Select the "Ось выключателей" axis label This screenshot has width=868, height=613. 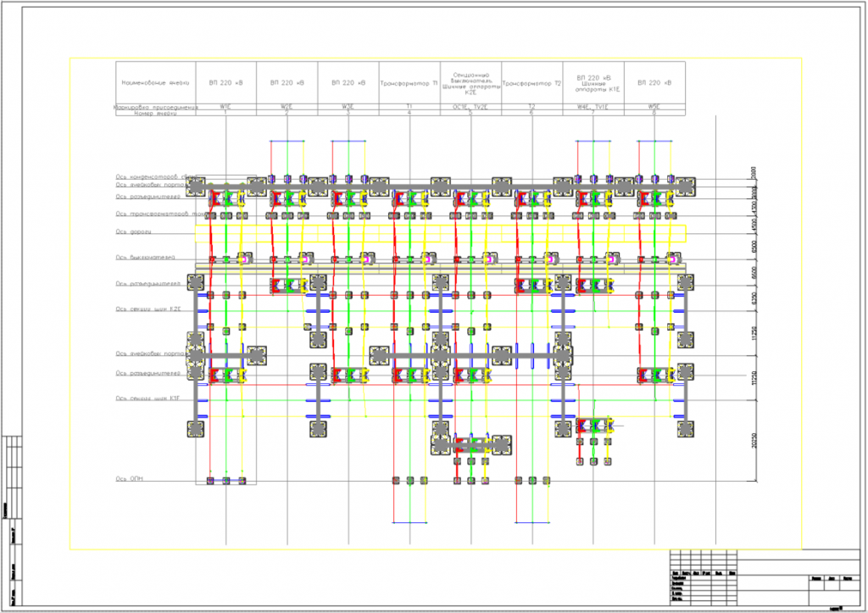coord(145,258)
